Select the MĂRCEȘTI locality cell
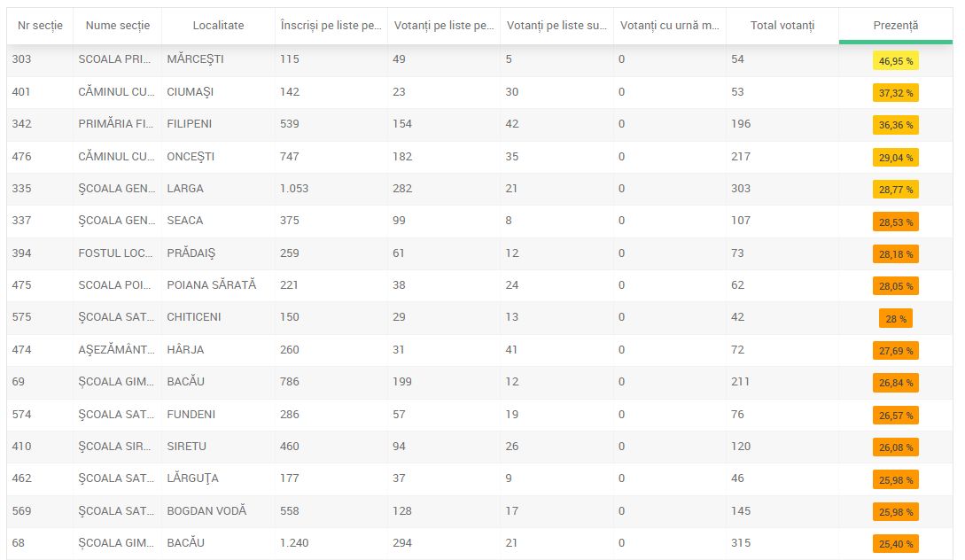The image size is (965, 560). pos(195,59)
